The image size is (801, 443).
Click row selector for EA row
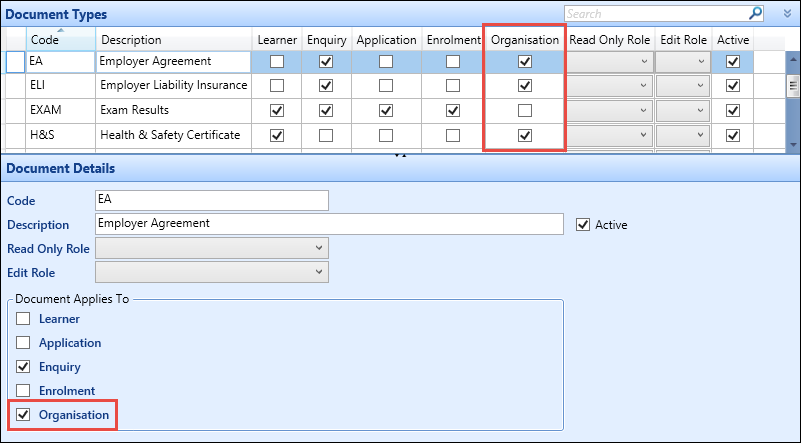tap(15, 62)
